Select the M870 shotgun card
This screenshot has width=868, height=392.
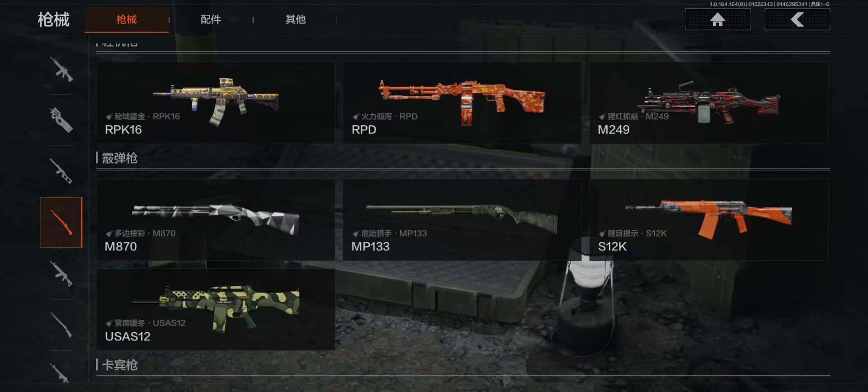(x=216, y=220)
